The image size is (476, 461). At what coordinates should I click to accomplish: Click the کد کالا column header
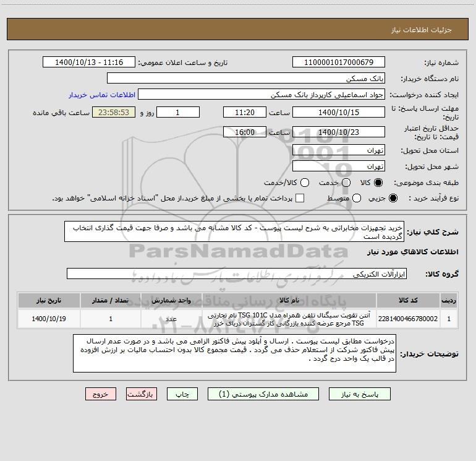(x=408, y=300)
